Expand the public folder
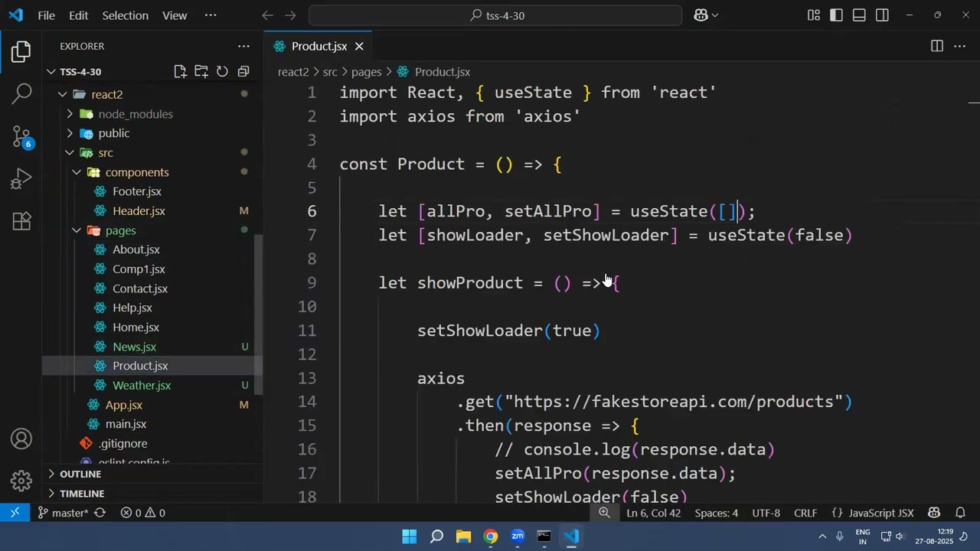Screen dimensions: 980x551 click(70, 133)
